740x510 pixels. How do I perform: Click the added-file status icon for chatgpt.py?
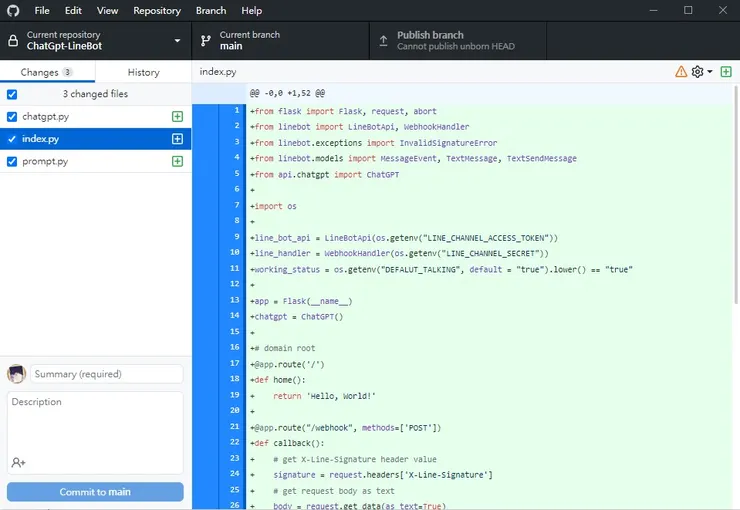[x=178, y=117]
